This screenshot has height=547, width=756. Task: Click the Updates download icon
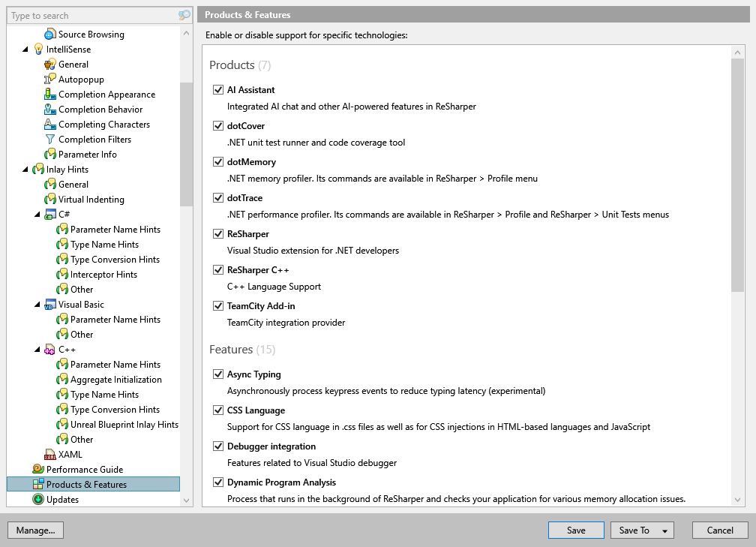tap(38, 499)
